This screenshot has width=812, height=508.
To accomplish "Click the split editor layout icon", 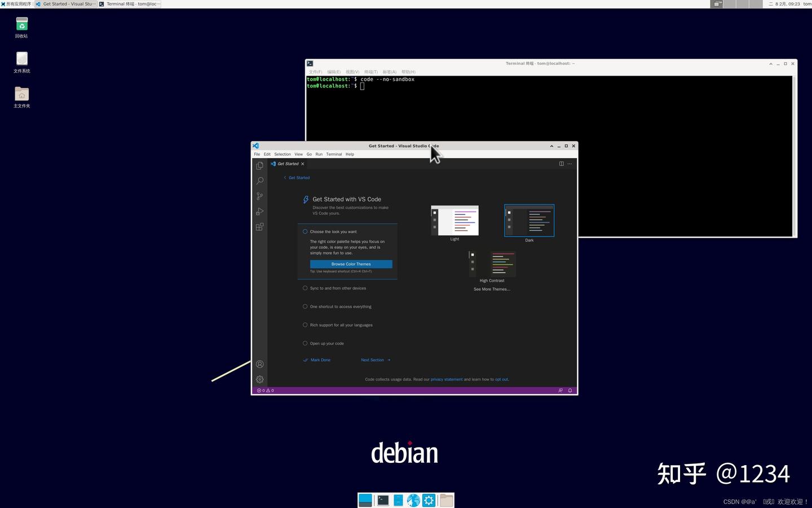I will click(561, 164).
